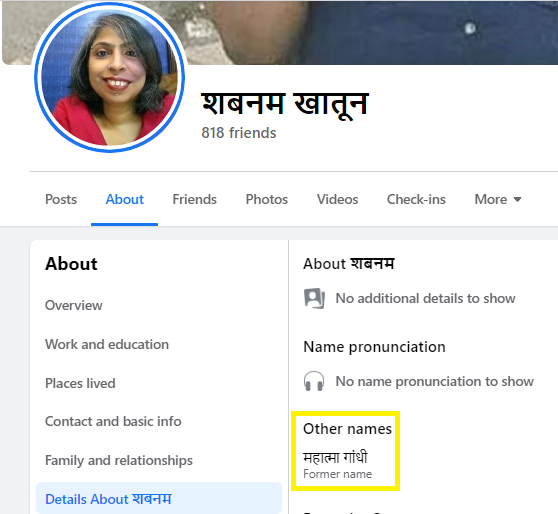
Task: Open Contact and basic info
Action: pyautogui.click(x=113, y=421)
